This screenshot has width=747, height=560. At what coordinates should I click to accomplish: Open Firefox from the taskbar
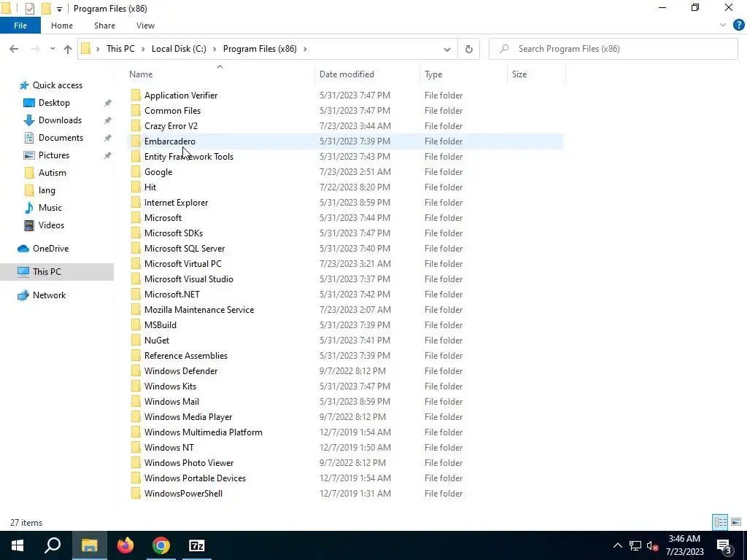tap(125, 545)
